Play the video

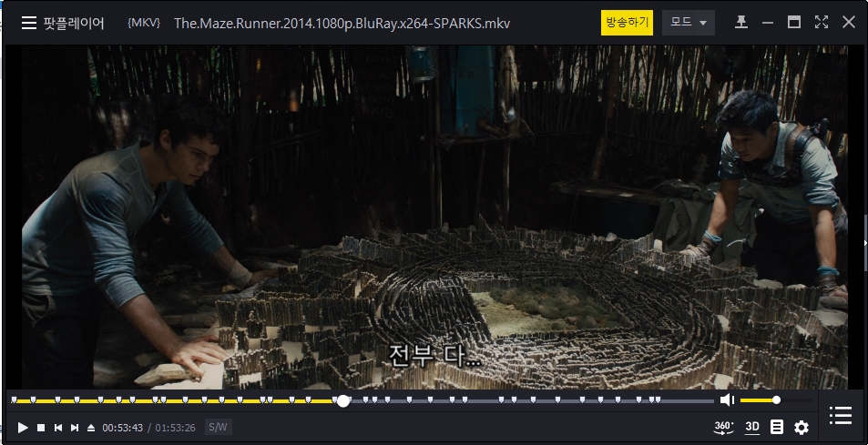23,428
